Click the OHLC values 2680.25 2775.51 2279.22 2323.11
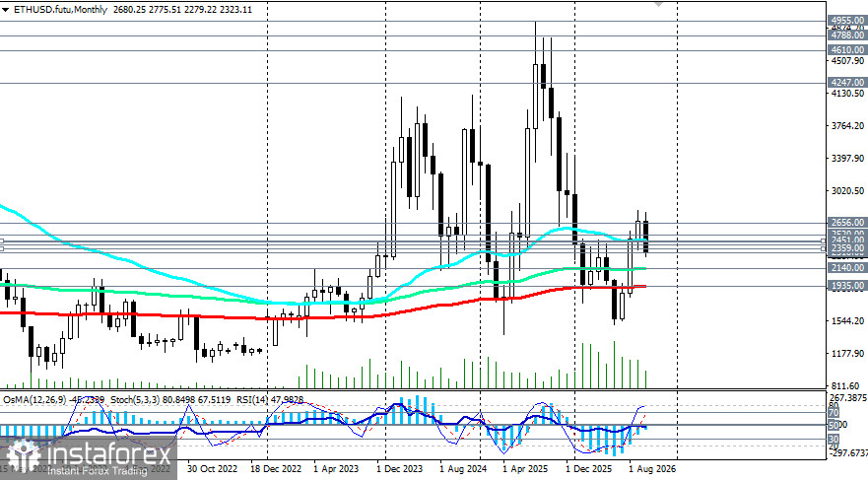 coord(182,10)
